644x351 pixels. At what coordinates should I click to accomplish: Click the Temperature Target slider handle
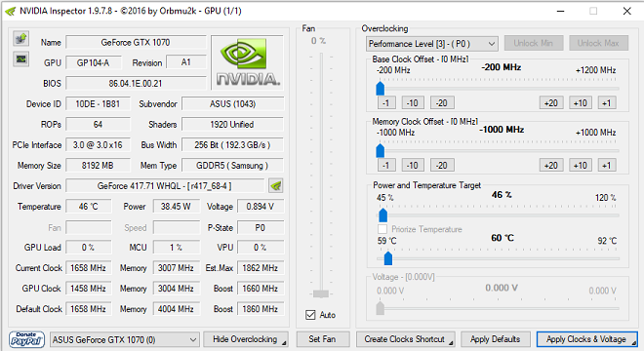(388, 258)
